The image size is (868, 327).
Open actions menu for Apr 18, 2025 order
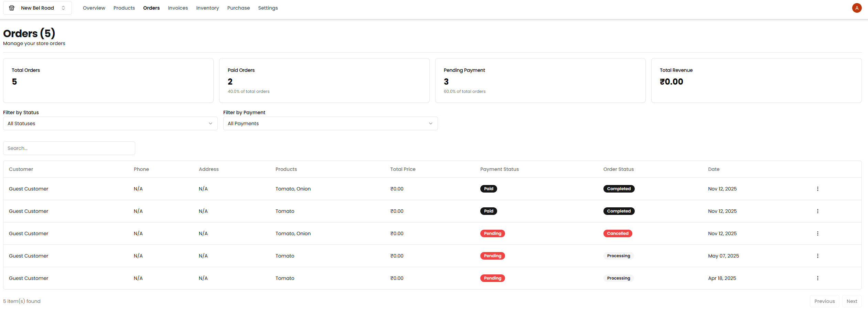click(817, 278)
